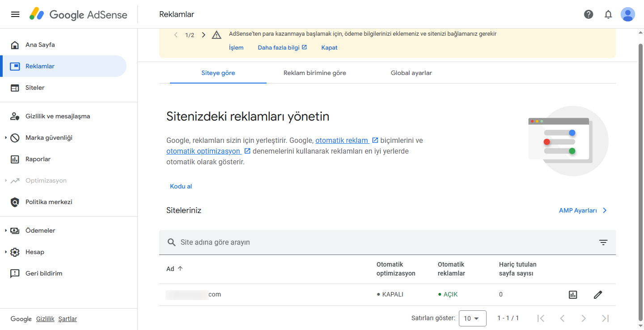Go to the next page of results
The image size is (644, 330).
pyautogui.click(x=584, y=318)
